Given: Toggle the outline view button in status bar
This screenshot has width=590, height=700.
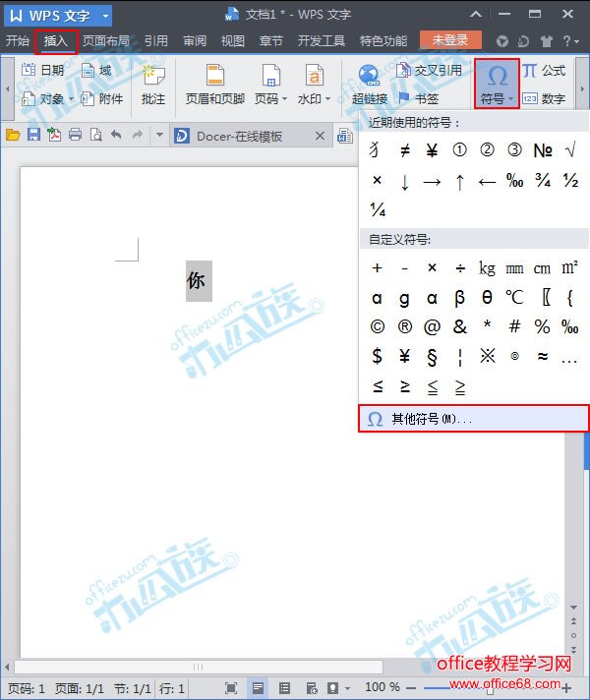Looking at the screenshot, I should tap(284, 688).
